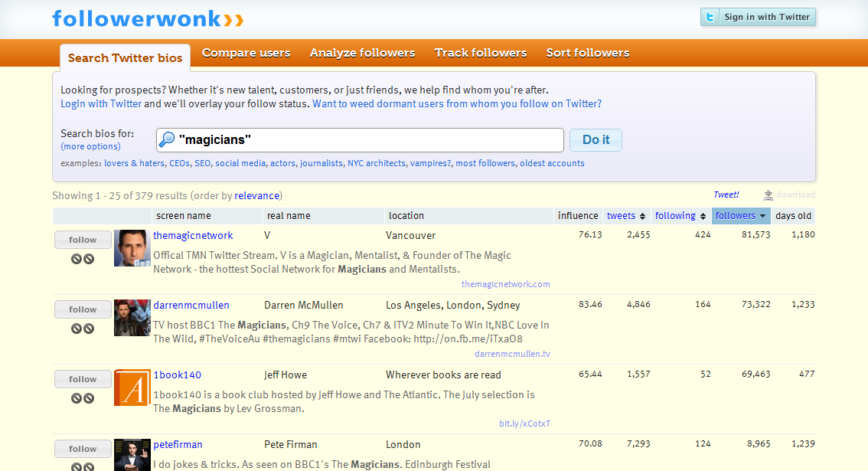Select the 83.46 influence value
The height and width of the screenshot is (471, 868).
(x=590, y=304)
